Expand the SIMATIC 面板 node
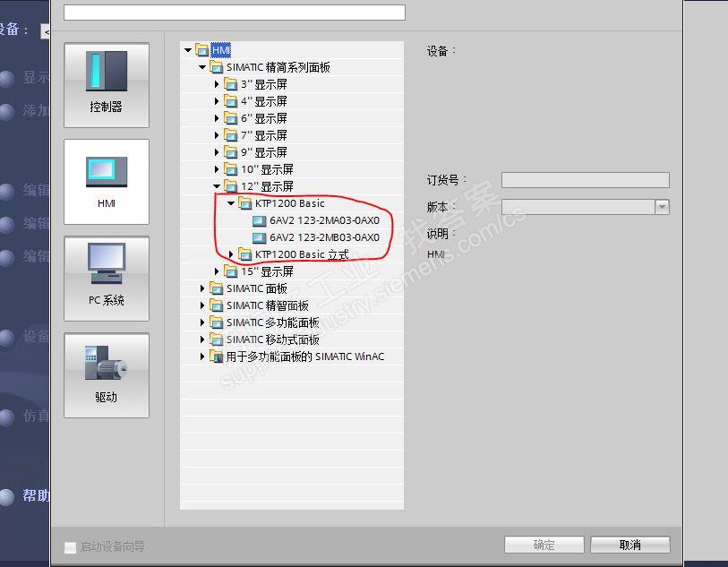The width and height of the screenshot is (728, 567). pyautogui.click(x=202, y=288)
